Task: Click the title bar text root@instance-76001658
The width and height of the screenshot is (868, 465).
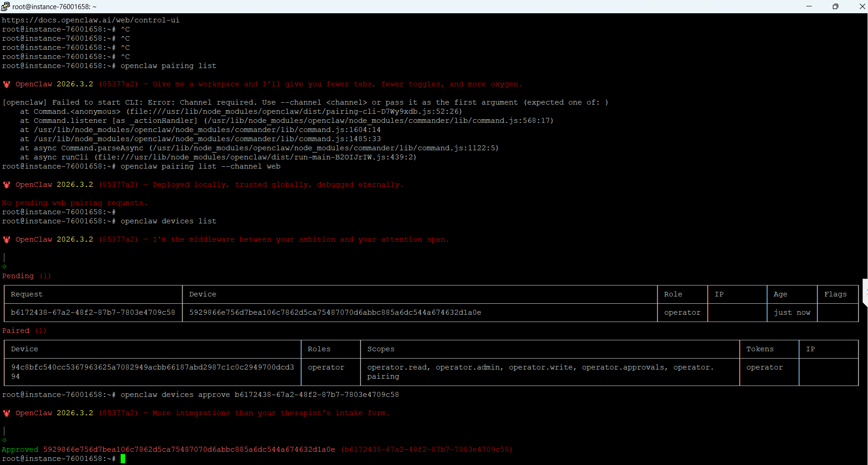Action: tap(54, 6)
